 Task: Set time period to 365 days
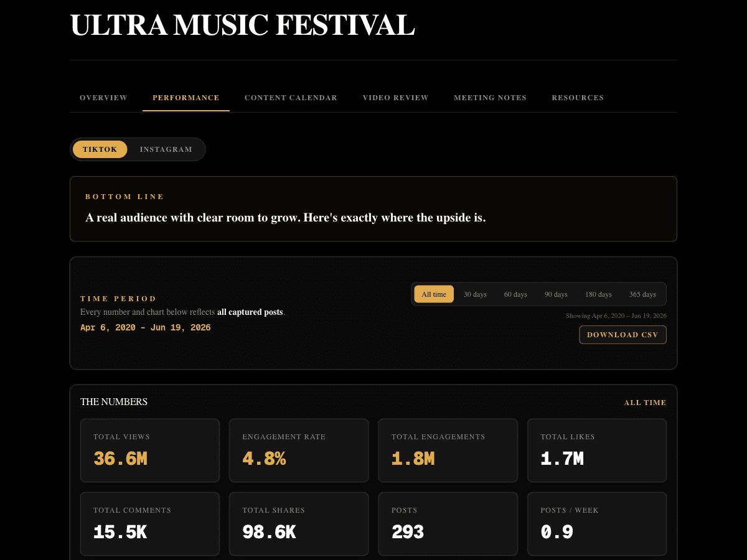tap(642, 294)
